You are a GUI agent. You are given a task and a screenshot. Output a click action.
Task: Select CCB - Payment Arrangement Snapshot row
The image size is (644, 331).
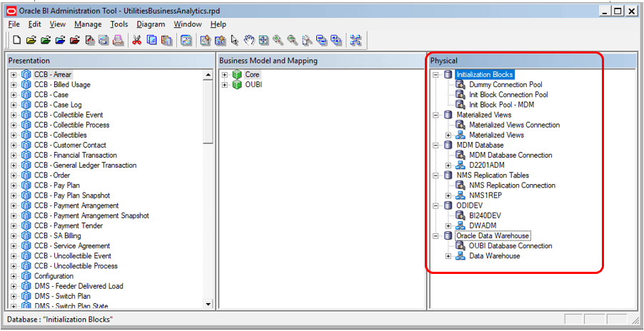tap(91, 215)
